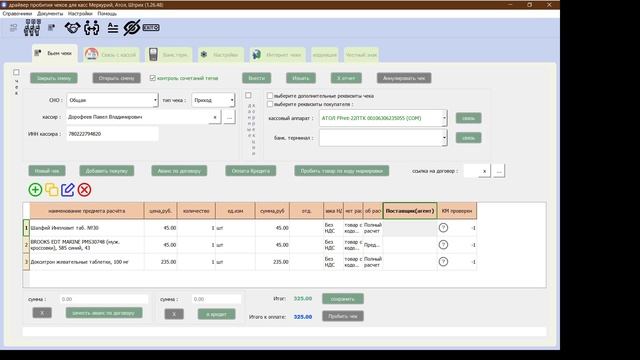Toggle 'контроль сочетаний тегов' checkbox
The width and height of the screenshot is (640, 360).
coord(153,78)
